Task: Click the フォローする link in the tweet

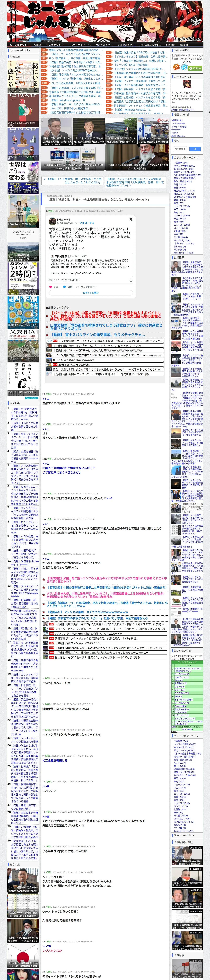Action: pos(87,223)
